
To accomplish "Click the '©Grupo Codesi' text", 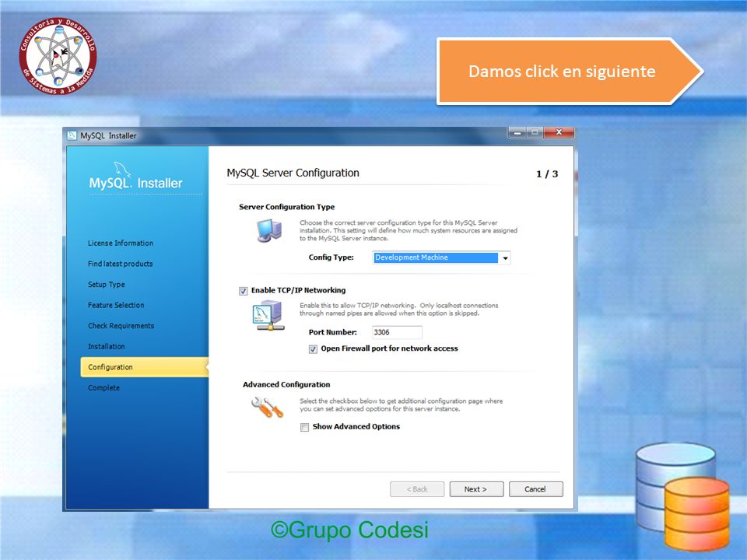I will point(349,530).
